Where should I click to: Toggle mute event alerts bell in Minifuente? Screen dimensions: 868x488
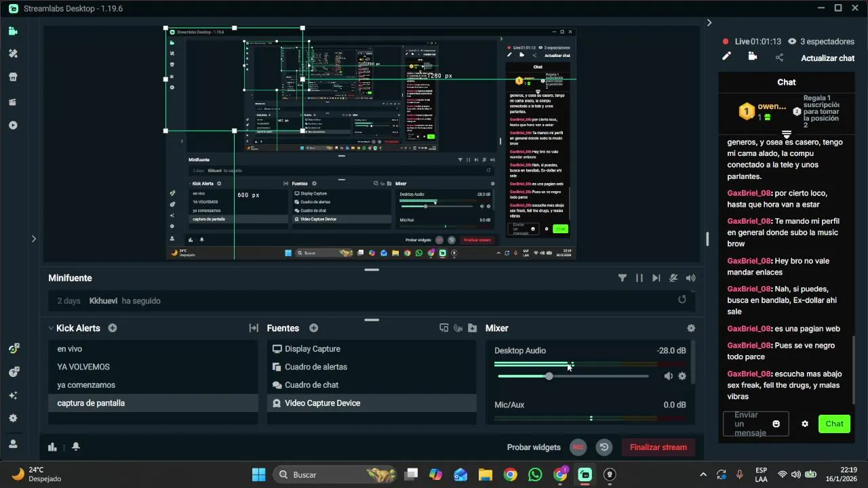pos(673,278)
